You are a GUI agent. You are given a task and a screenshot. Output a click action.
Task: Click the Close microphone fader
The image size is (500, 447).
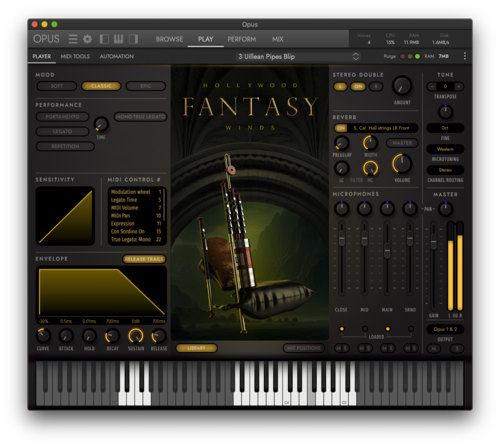click(342, 239)
